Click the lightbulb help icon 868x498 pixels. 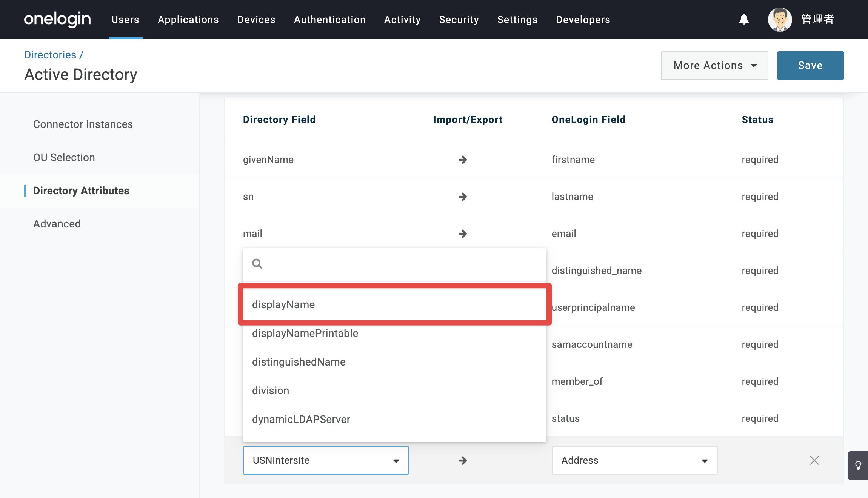coord(858,466)
